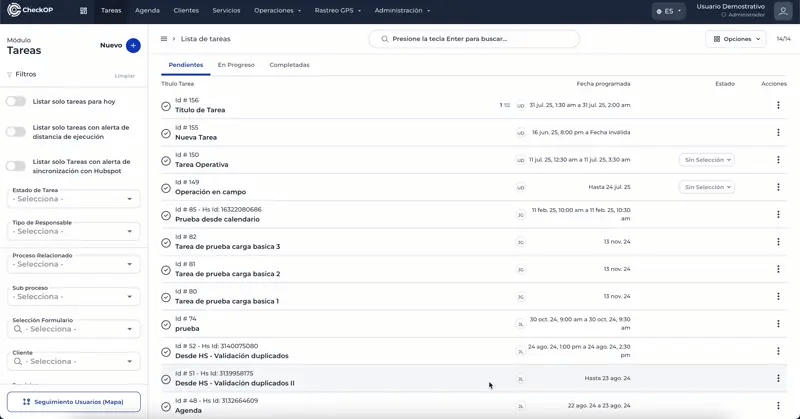Click the hamburger menu icon beside Lista de tareas
800x419 pixels.
coord(164,39)
